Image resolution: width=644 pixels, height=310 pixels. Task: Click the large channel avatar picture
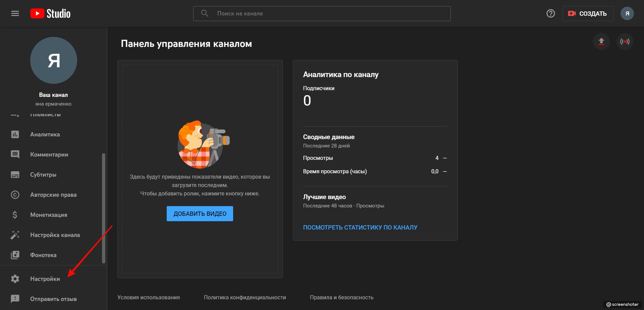coord(54,60)
